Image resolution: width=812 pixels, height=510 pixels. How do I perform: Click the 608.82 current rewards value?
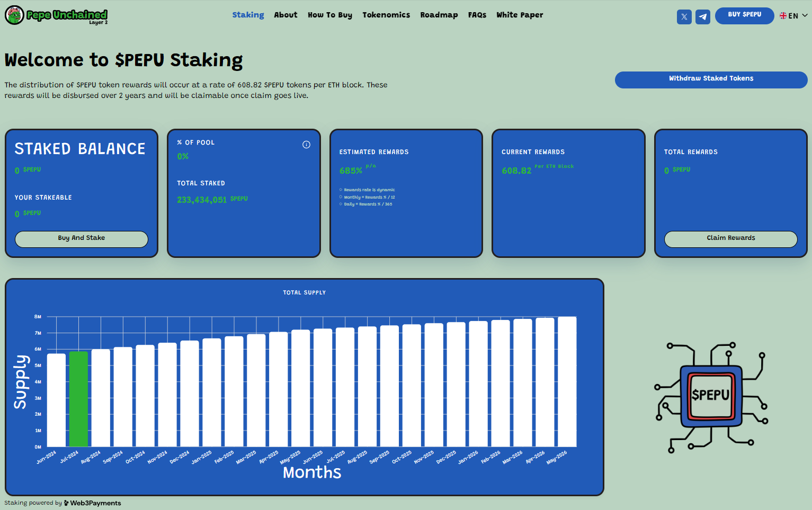(516, 171)
